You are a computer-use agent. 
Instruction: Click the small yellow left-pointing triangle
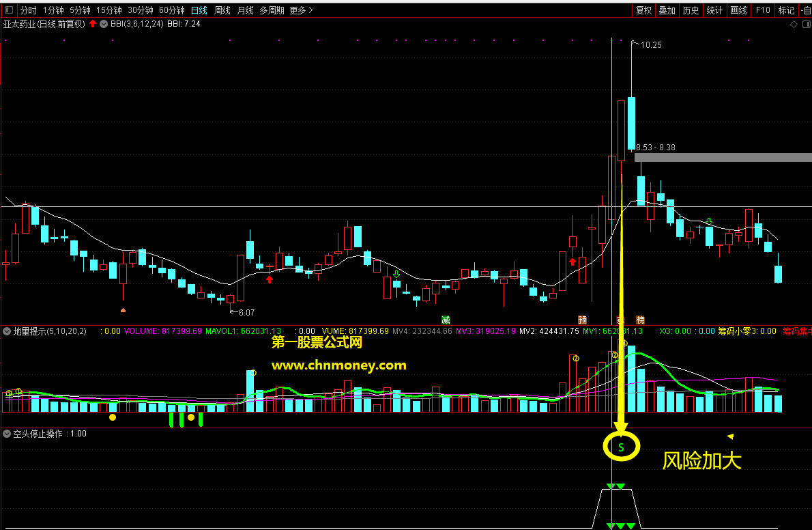(x=730, y=436)
